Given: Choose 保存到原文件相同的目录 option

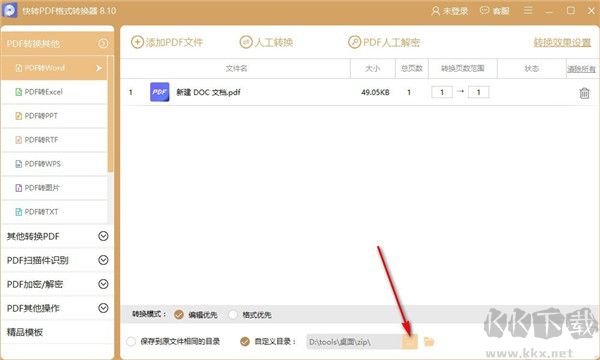Looking at the screenshot, I should (131, 341).
